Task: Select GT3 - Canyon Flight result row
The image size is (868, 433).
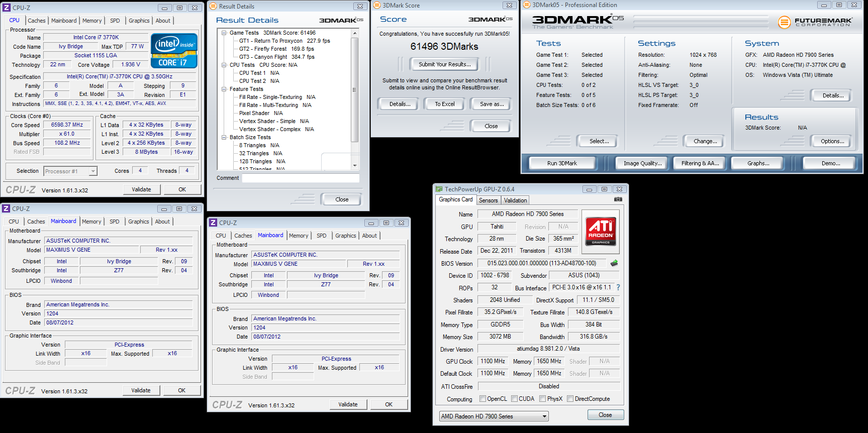Action: pyautogui.click(x=277, y=57)
